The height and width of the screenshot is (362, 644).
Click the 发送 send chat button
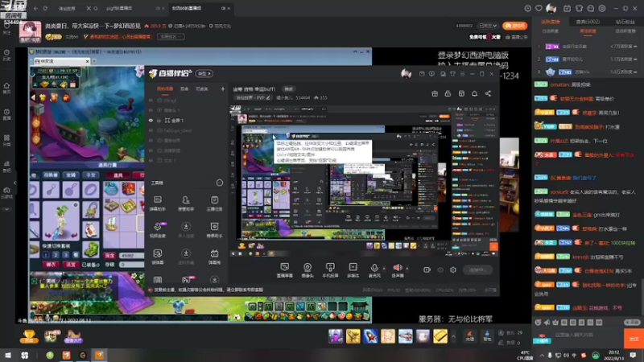pyautogui.click(x=634, y=339)
